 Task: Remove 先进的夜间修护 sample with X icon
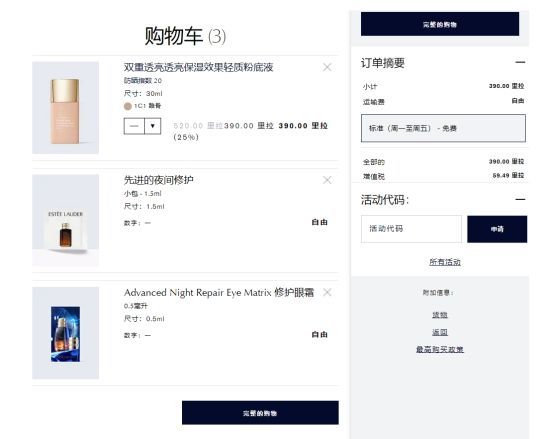(327, 180)
